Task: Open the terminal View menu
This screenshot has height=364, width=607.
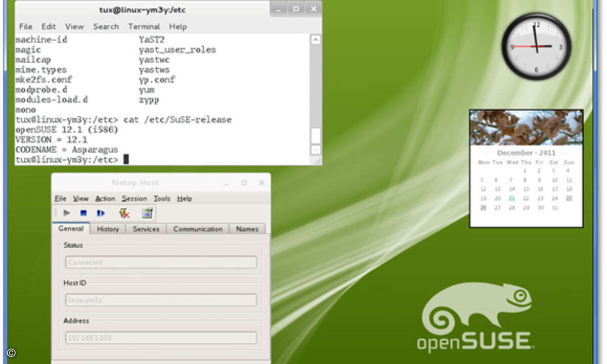Action: click(74, 26)
